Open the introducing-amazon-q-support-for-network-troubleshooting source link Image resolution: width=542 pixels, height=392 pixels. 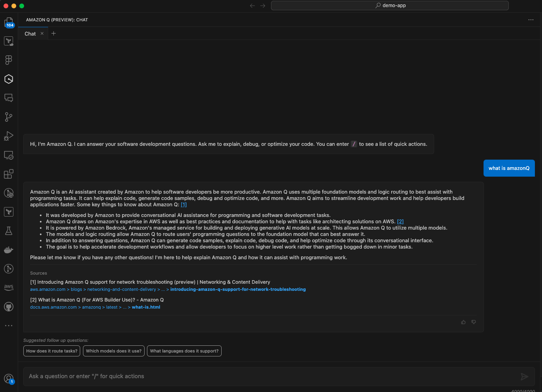point(238,290)
